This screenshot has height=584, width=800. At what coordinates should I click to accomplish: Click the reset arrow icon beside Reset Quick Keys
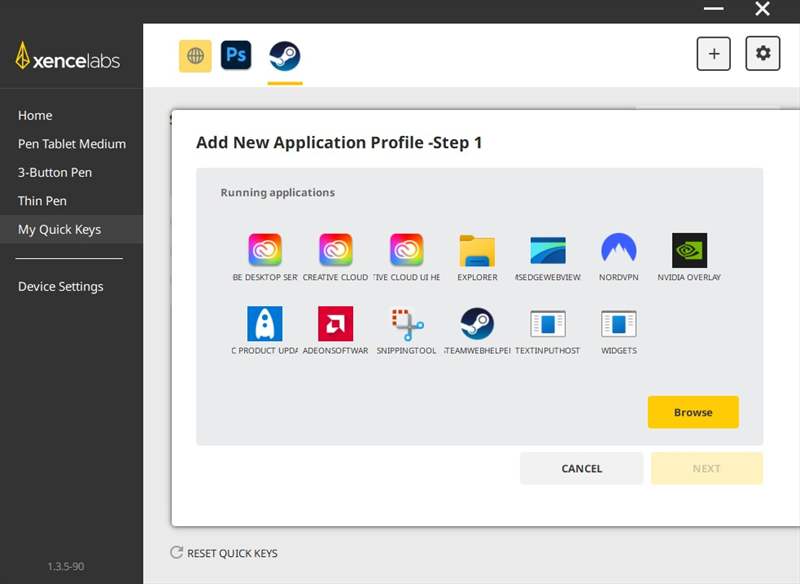coord(177,552)
